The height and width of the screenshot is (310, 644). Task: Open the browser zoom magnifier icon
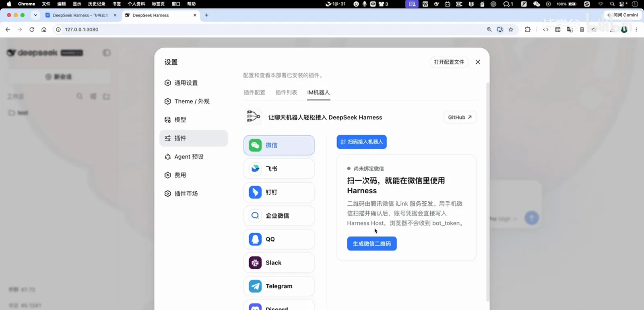[489, 29]
